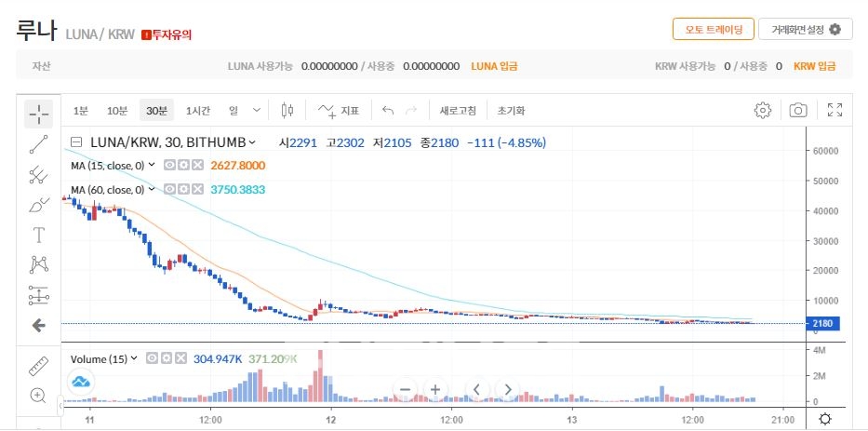Zoom out chart with minus button
The width and height of the screenshot is (868, 431).
pyautogui.click(x=404, y=389)
